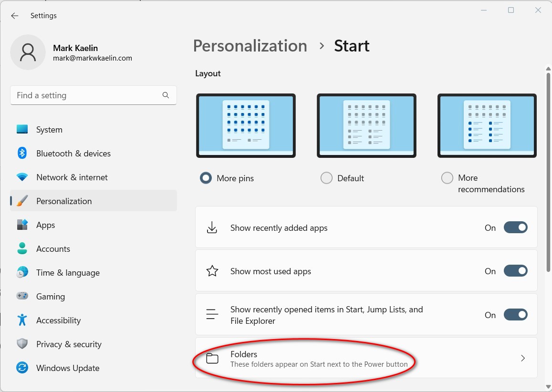Image resolution: width=552 pixels, height=392 pixels.
Task: Select the System sidebar icon
Action: (22, 129)
